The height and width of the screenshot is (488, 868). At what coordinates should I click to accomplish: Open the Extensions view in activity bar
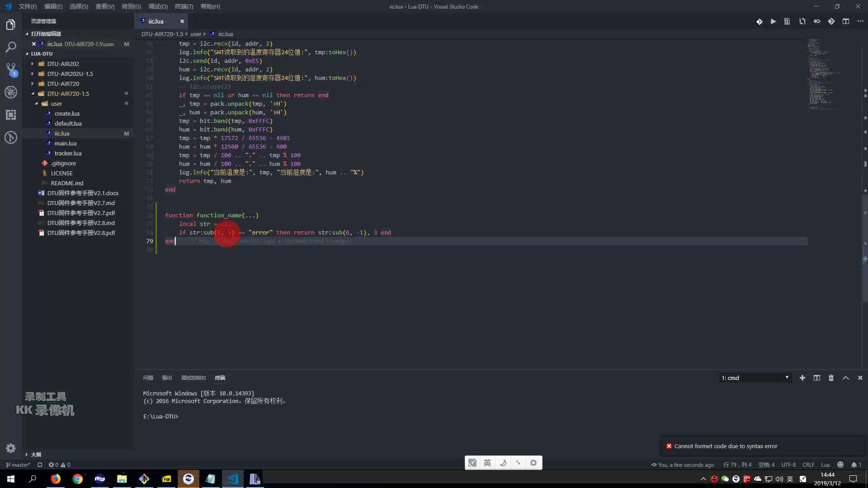11,115
